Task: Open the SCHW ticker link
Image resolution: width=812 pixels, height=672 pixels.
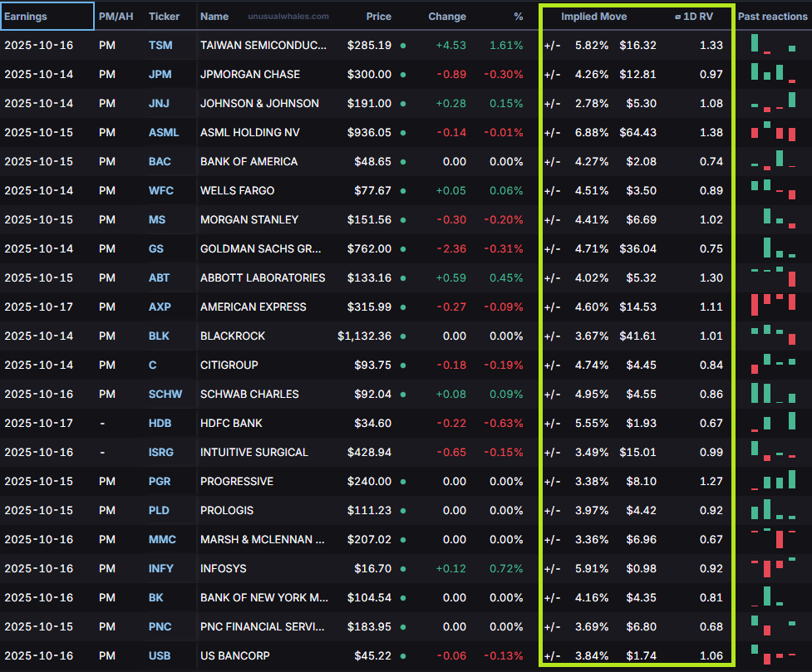Action: pyautogui.click(x=165, y=394)
